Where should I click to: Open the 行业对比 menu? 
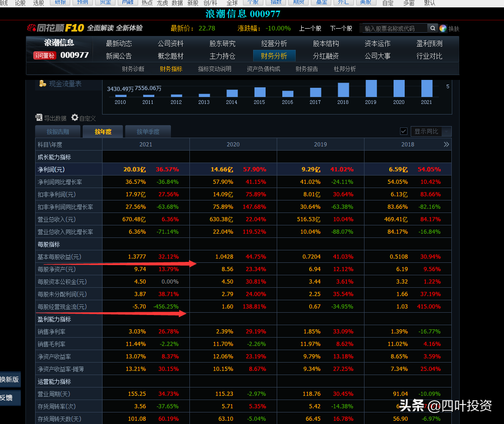430,56
